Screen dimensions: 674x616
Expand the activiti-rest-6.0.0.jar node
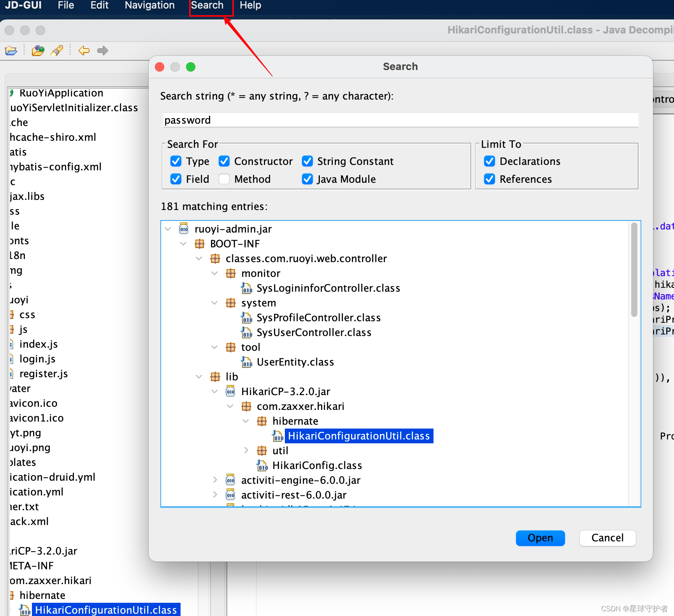[215, 495]
